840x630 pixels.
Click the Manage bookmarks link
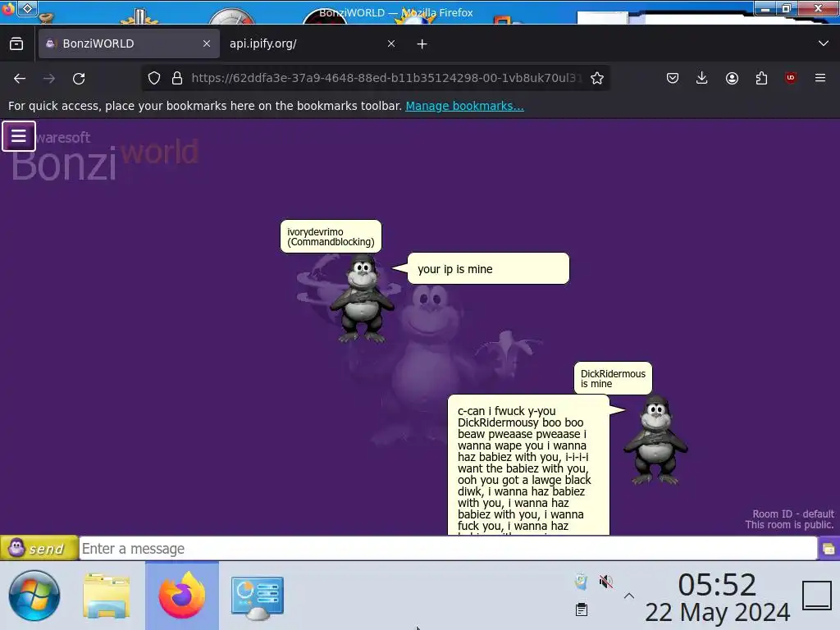[464, 106]
